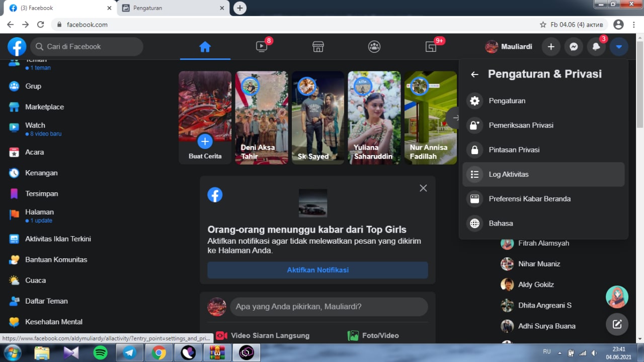Bookmark this page with the star
The width and height of the screenshot is (644, 362).
point(543,24)
